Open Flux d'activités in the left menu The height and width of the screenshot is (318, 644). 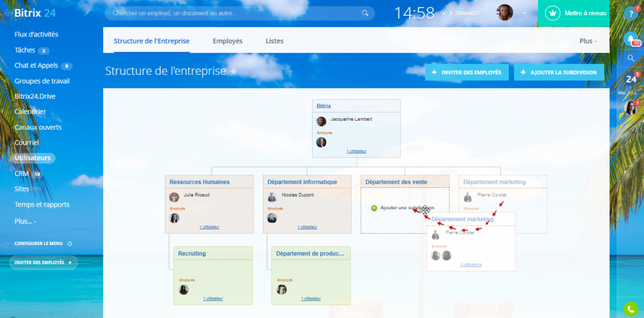point(36,35)
